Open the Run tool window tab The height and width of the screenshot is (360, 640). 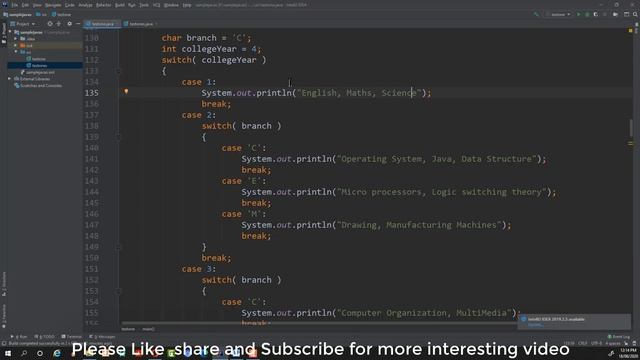19,337
